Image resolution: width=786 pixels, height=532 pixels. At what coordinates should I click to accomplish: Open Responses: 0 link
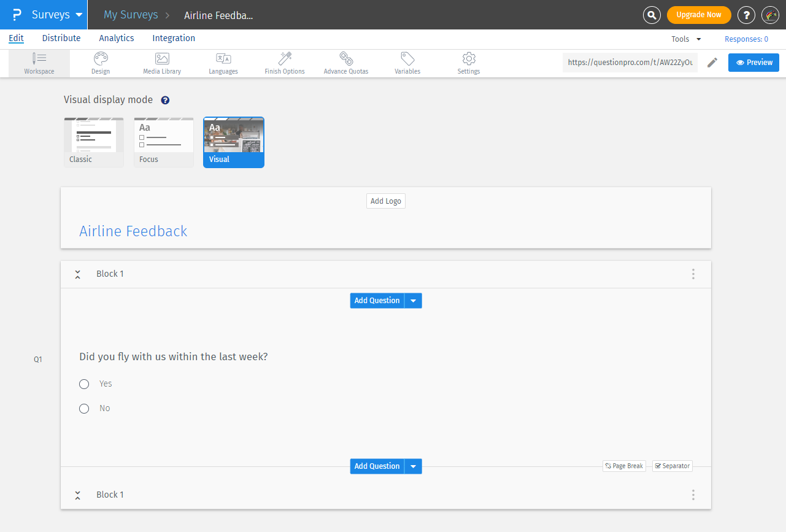click(x=746, y=38)
